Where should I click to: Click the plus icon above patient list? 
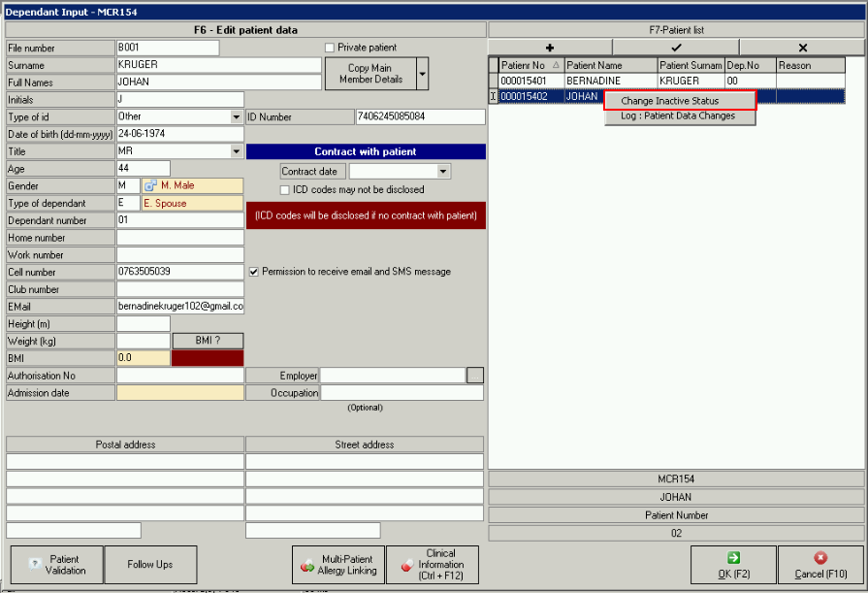pyautogui.click(x=550, y=48)
